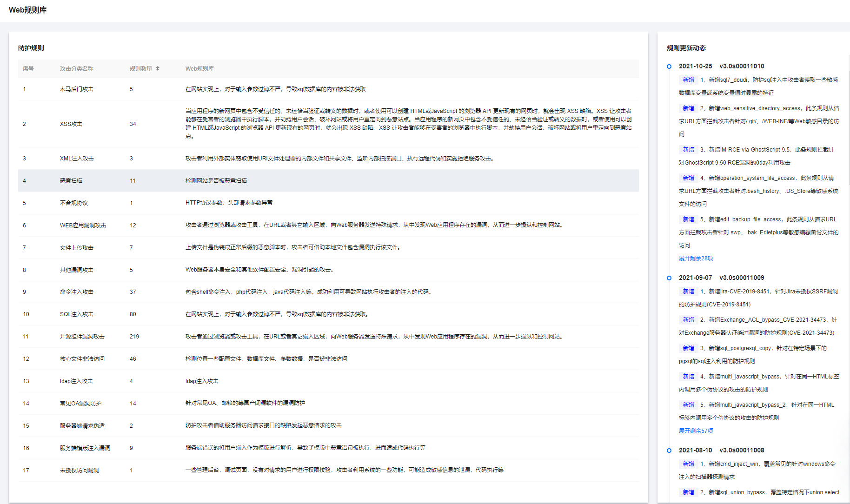This screenshot has width=850, height=504.
Task: Click the timeline dot for 2021-08-10
Action: [x=669, y=451]
